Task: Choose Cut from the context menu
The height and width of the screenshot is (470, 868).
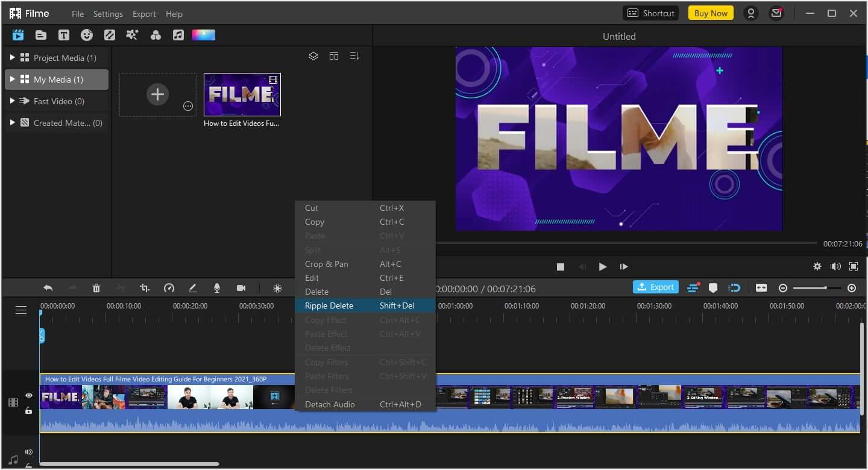Action: (365, 208)
